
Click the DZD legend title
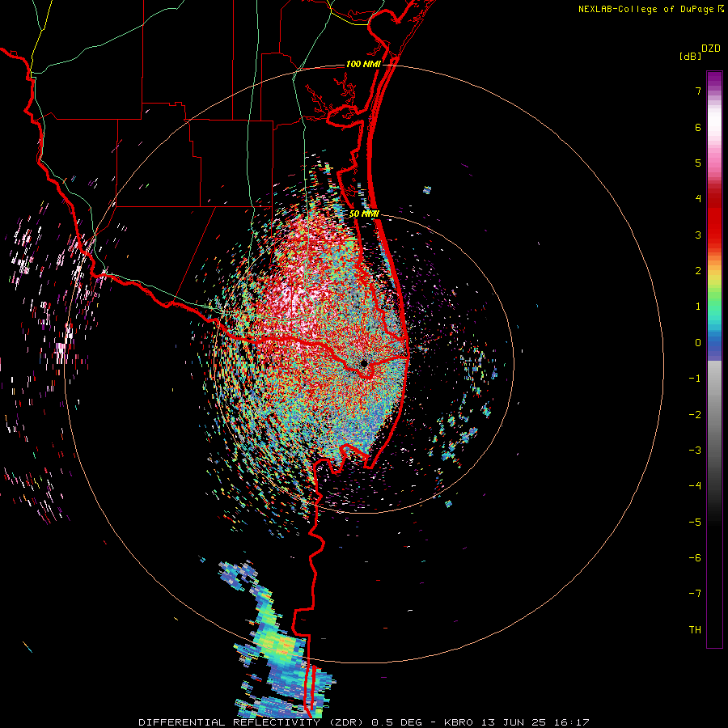click(x=711, y=49)
